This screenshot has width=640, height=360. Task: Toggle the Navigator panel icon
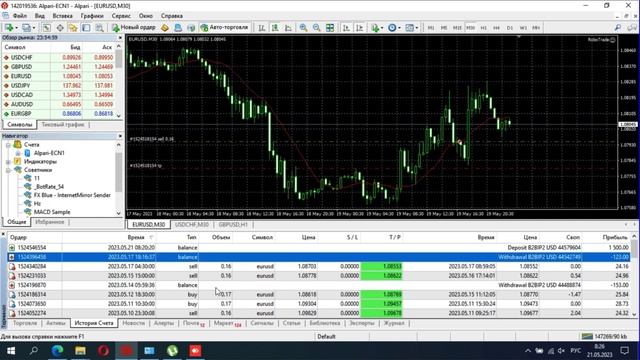click(x=73, y=27)
